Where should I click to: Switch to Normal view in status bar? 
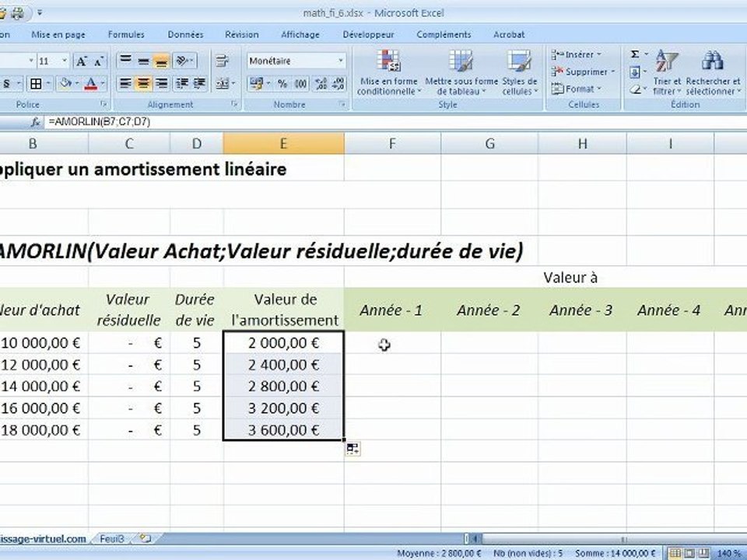point(675,553)
